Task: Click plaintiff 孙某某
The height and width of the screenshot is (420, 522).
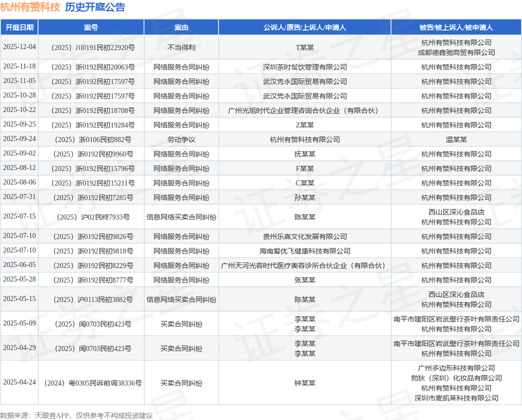Action: [x=304, y=197]
